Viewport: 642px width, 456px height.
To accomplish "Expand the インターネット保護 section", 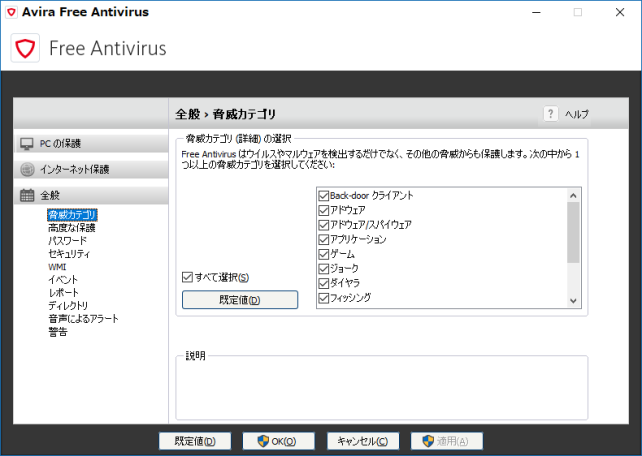I will point(91,169).
